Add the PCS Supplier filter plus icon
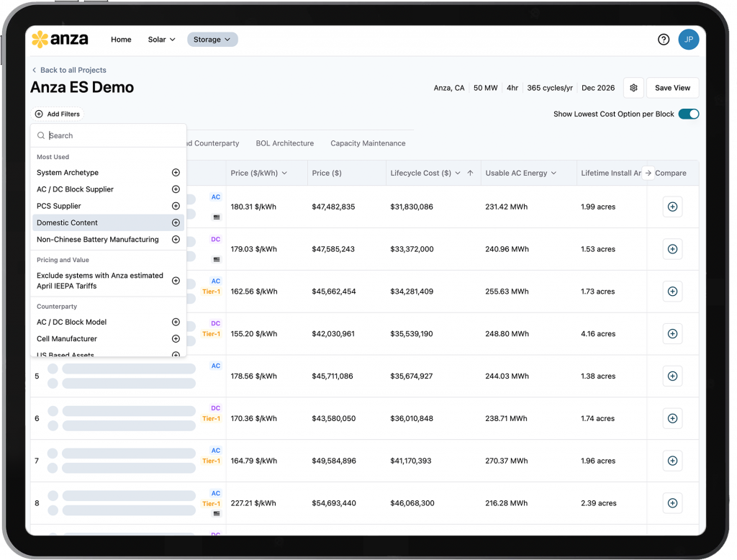Viewport: 737px width, 560px height. 176,206
